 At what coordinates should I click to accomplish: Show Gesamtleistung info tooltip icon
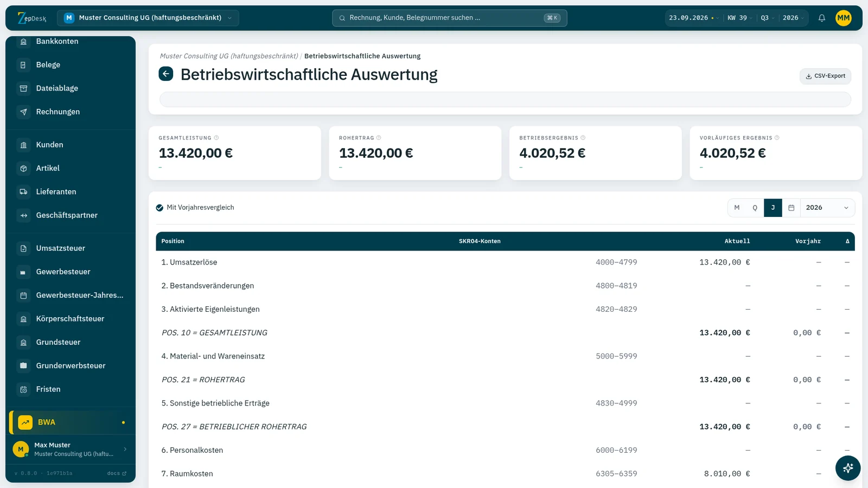[x=216, y=138]
